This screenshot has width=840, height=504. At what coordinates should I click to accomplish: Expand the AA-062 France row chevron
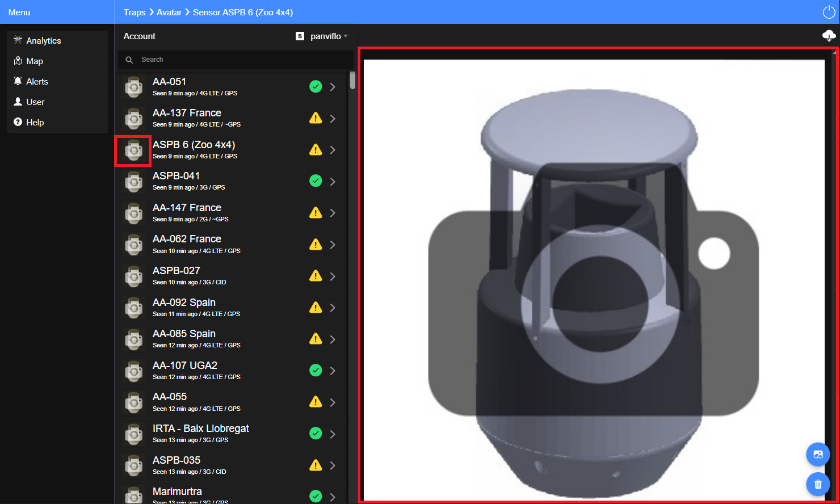point(333,245)
